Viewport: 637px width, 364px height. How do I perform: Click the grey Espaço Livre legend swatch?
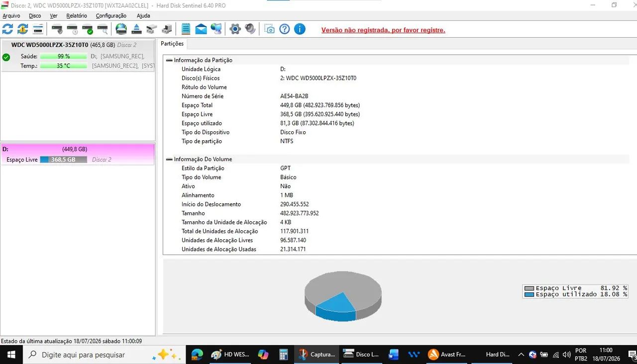click(529, 288)
